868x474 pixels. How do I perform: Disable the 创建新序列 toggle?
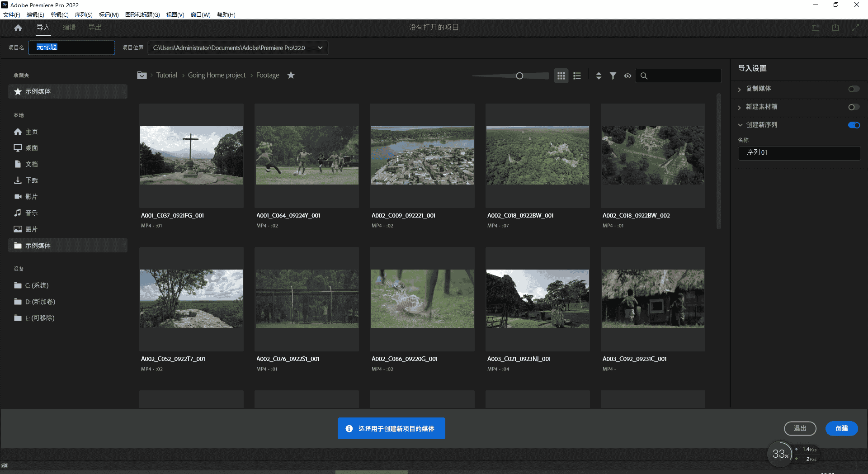(854, 125)
